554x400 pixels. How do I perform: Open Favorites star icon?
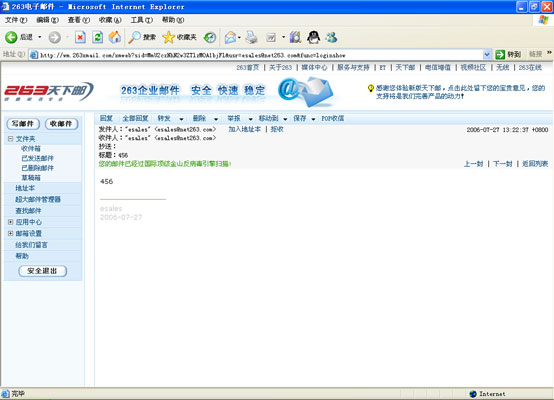click(169, 37)
